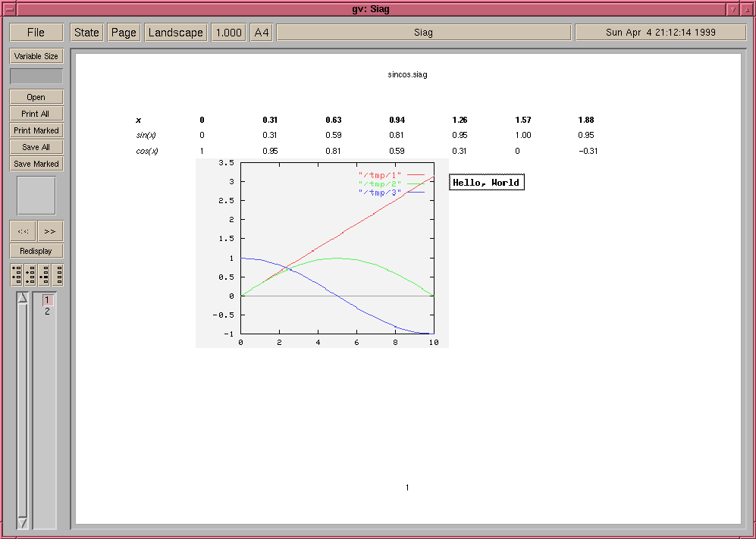This screenshot has height=539, width=756.
Task: Click the red "/tmp/1" legend entry
Action: pyautogui.click(x=391, y=175)
